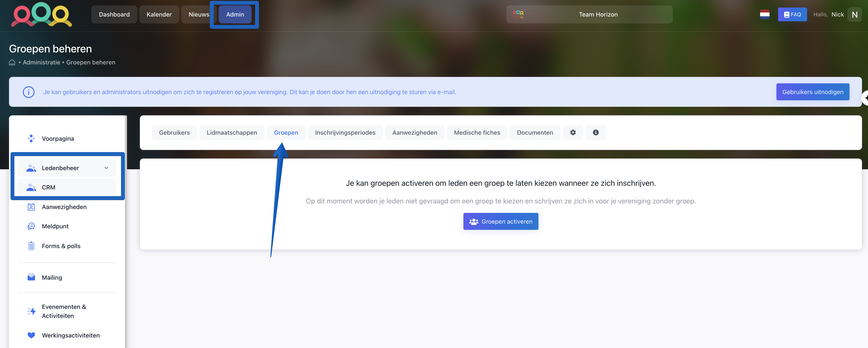Screen dimensions: 868x348
Task: Select the Groepen tab
Action: 286,133
